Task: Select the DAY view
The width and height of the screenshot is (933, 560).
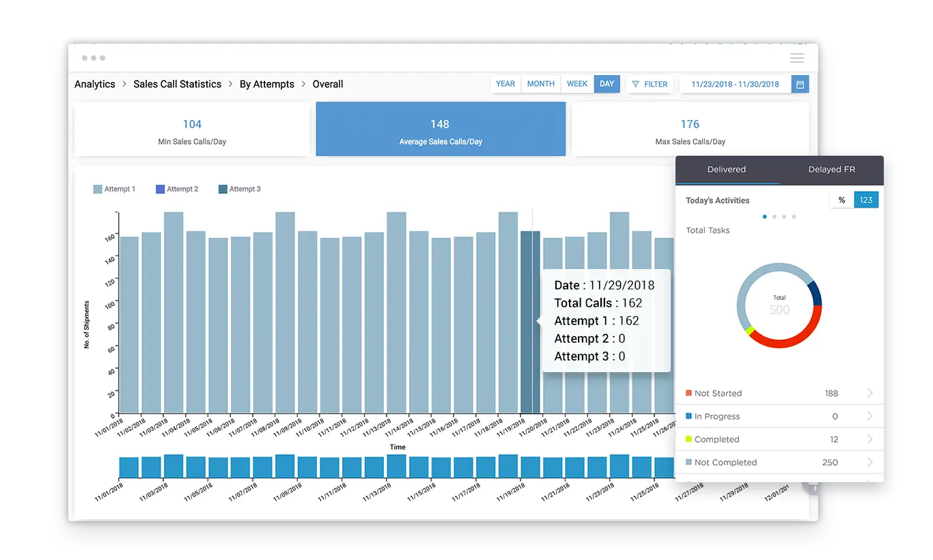Action: pyautogui.click(x=607, y=84)
